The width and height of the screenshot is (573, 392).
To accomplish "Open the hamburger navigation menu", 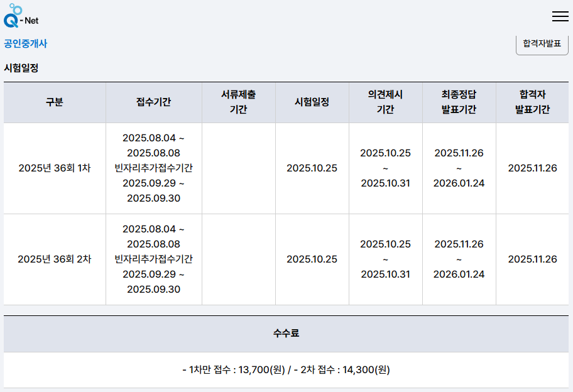I will [560, 17].
